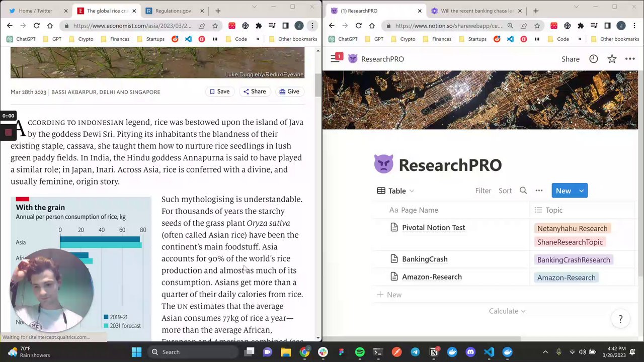The height and width of the screenshot is (362, 644).
Task: Open the Table view dropdown
Action: point(395,191)
